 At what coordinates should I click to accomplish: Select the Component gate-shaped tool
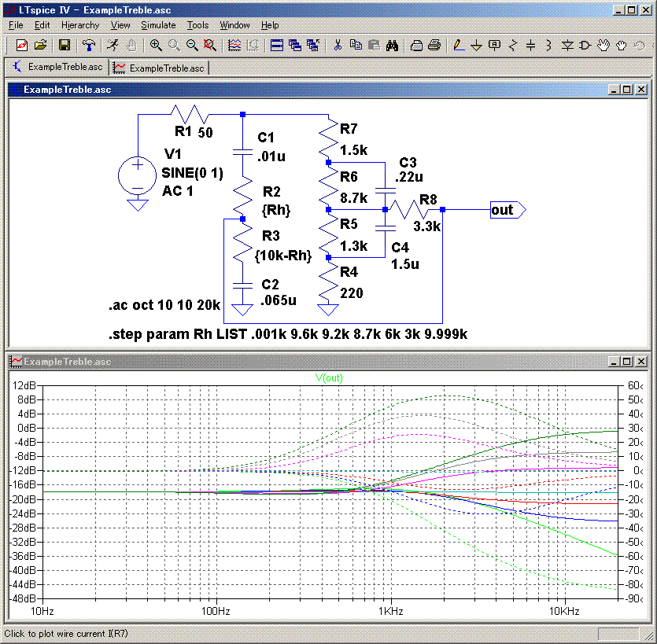pyautogui.click(x=585, y=45)
